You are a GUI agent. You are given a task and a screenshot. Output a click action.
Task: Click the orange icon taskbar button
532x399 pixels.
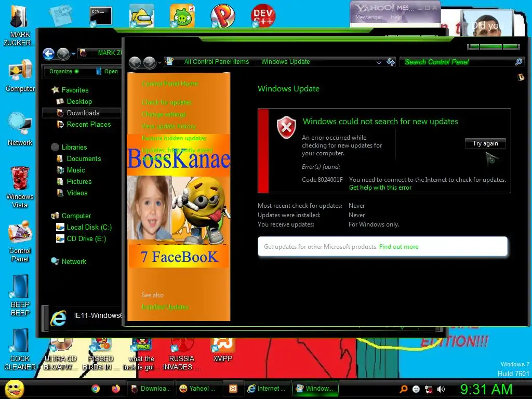tap(233, 389)
